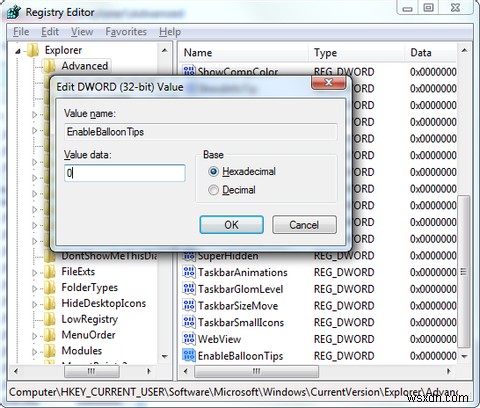This screenshot has width=480, height=408.
Task: Click the Value data input field
Action: [x=125, y=173]
